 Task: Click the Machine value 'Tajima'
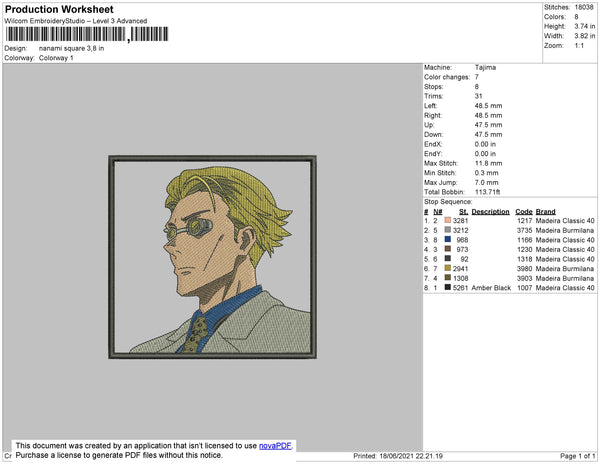click(x=486, y=67)
